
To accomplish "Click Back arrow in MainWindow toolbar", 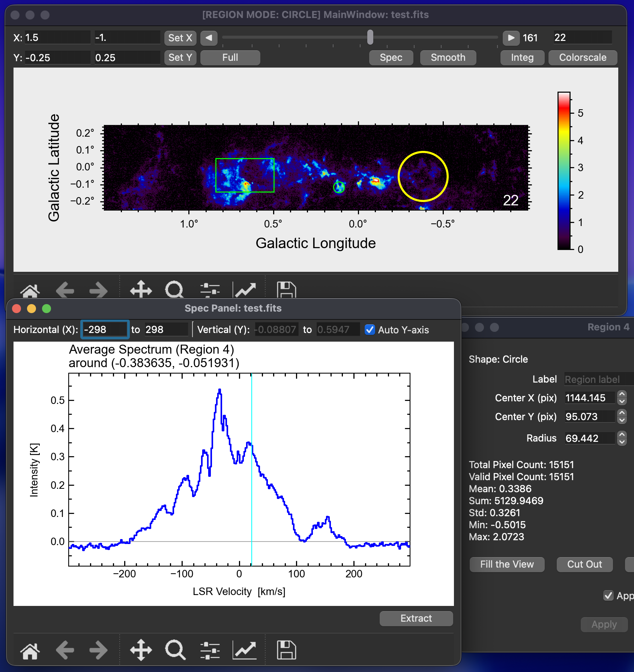I will [x=65, y=290].
